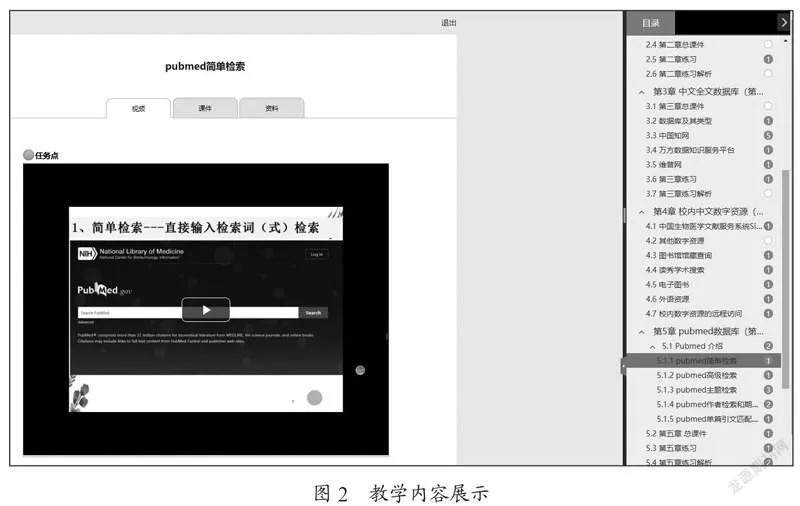Switch to the 视频 tab
The width and height of the screenshot is (800, 506).
(138, 108)
